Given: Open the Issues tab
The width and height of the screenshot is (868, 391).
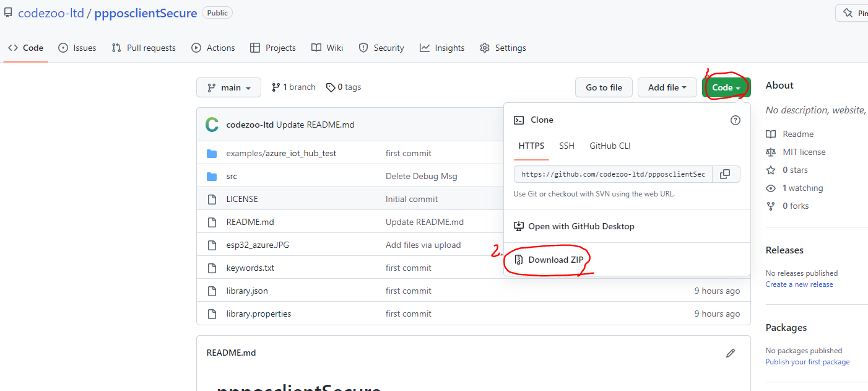Looking at the screenshot, I should pos(77,48).
